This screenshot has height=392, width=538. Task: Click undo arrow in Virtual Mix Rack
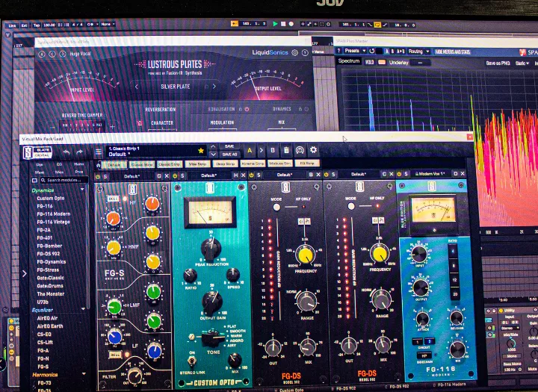(x=67, y=152)
